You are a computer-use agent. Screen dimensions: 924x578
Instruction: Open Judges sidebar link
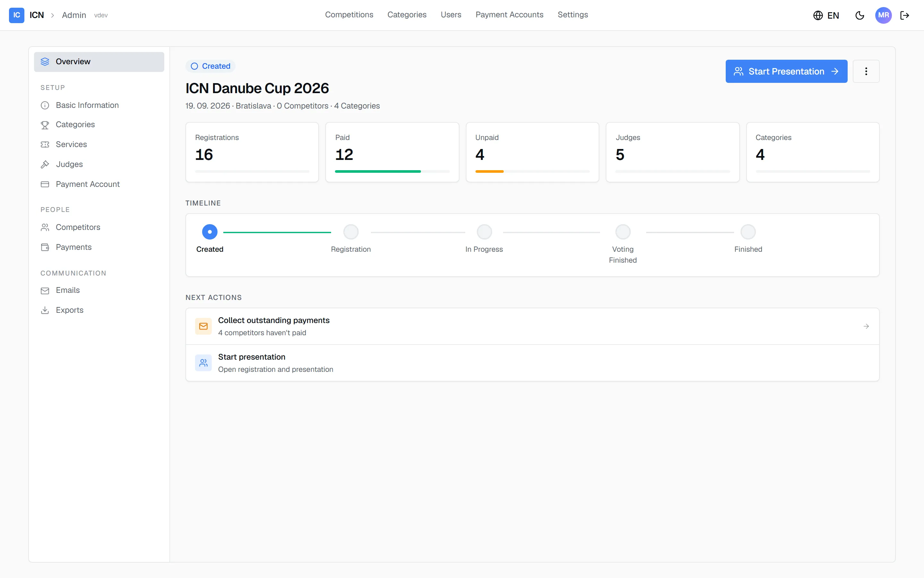(x=99, y=164)
